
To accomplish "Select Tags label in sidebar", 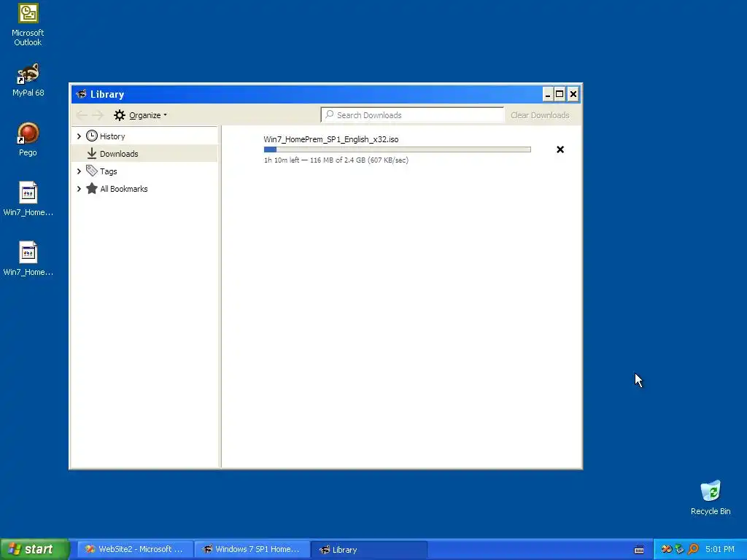I will (108, 171).
